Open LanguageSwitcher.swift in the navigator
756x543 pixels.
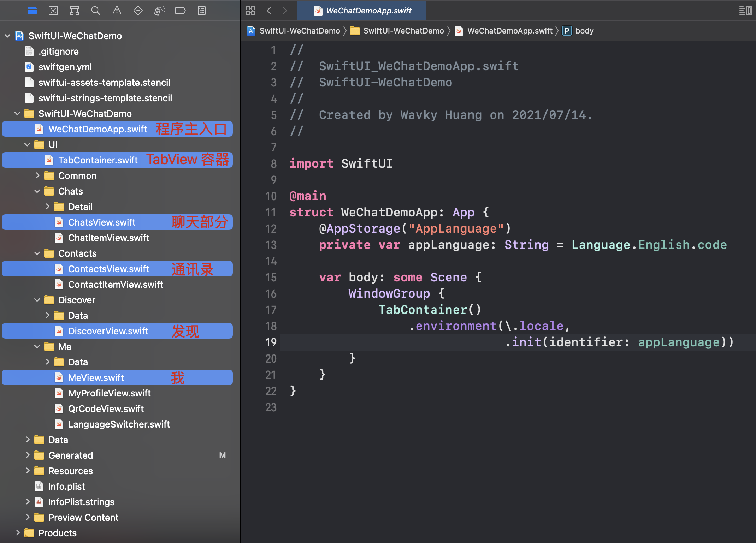click(x=119, y=424)
